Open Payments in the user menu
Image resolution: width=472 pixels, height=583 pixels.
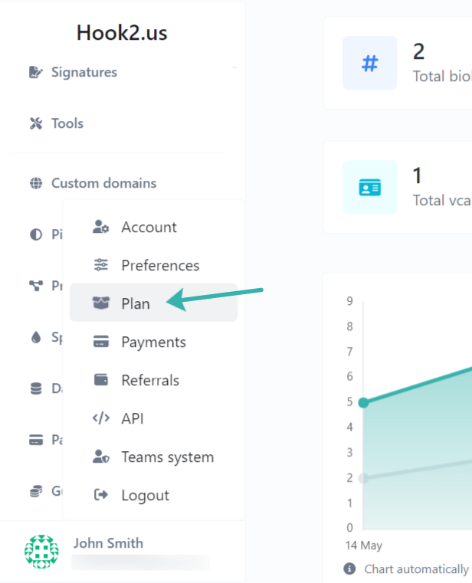coord(153,342)
